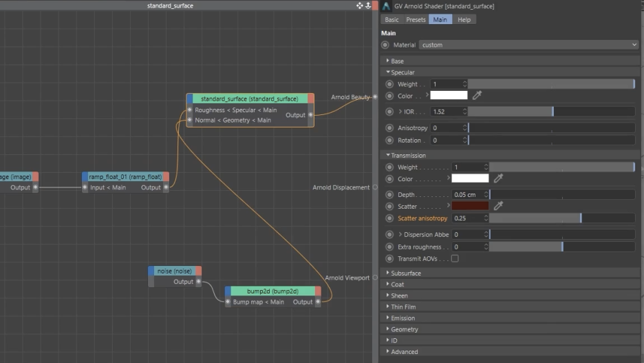
Task: Click the Transmission Depth value field
Action: pos(467,194)
